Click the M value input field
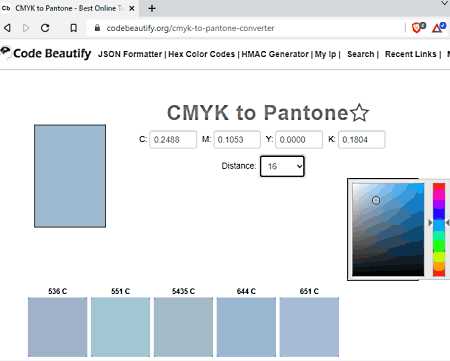Image resolution: width=450 pixels, height=361 pixels. [x=237, y=139]
